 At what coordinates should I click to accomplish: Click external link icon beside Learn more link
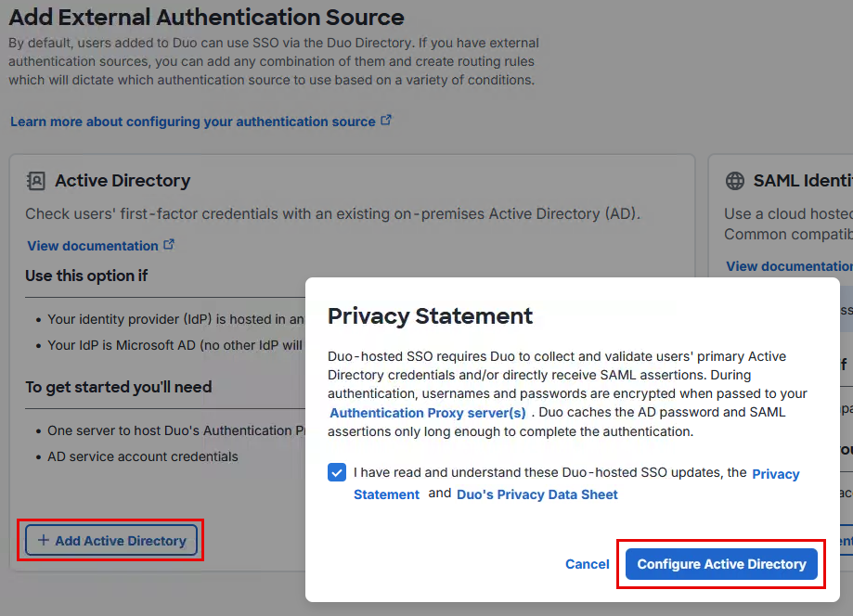tap(387, 121)
